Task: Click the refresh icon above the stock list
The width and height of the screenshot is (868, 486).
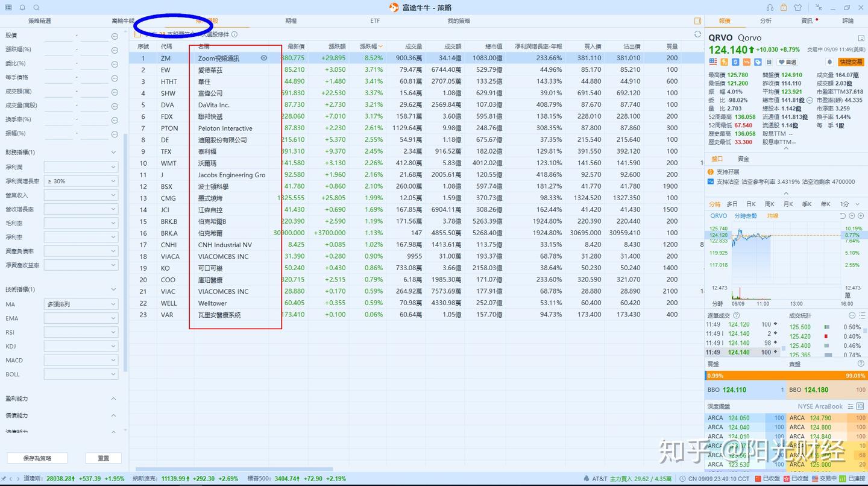Action: pyautogui.click(x=698, y=35)
